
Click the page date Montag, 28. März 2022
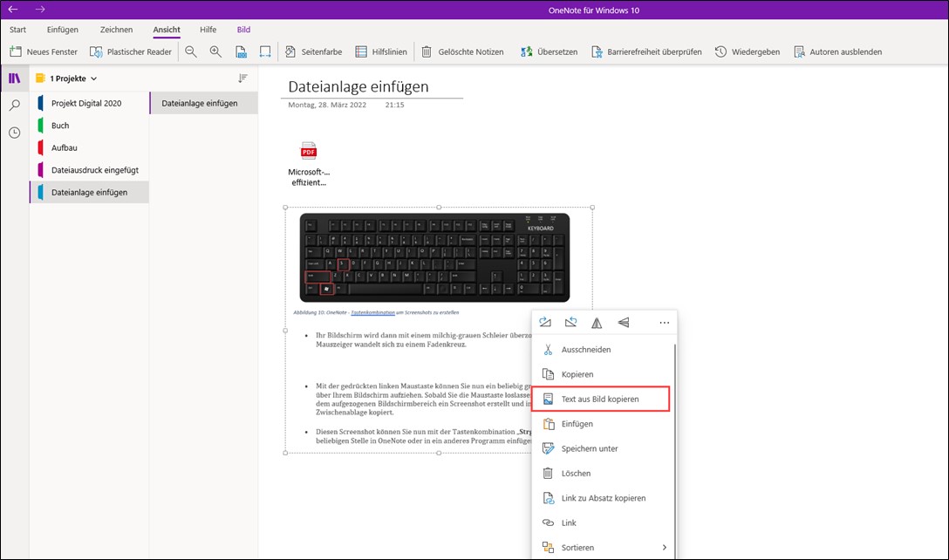pos(327,105)
